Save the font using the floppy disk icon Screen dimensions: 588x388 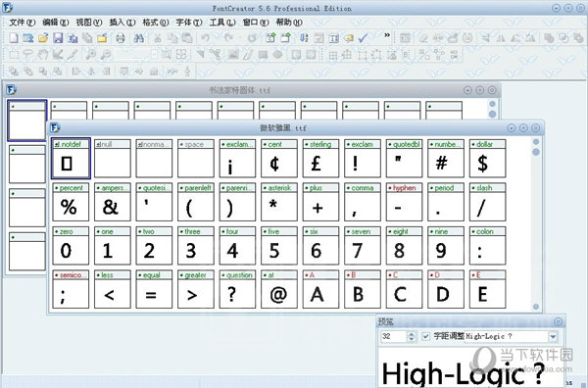point(58,38)
